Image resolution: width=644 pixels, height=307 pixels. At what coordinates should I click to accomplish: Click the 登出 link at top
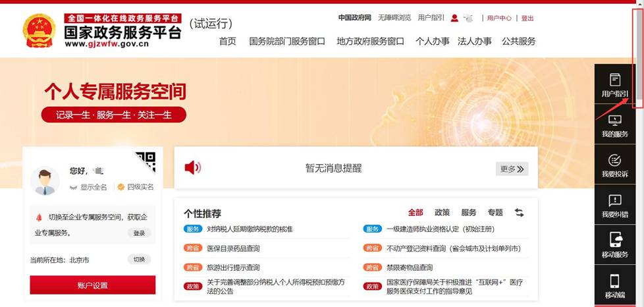click(x=527, y=18)
